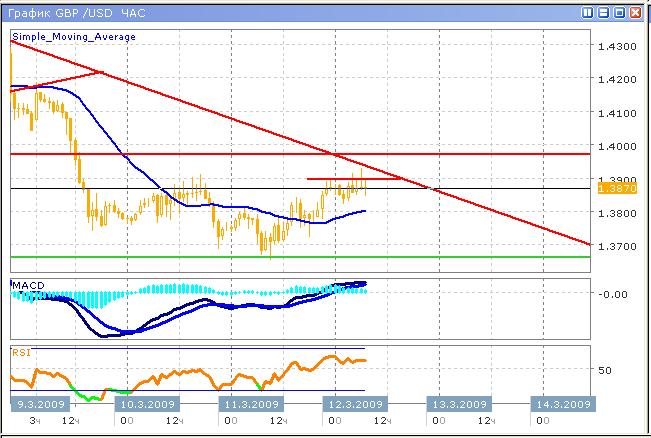Close the GBP/USD chart window
The image size is (651, 438).
636,13
